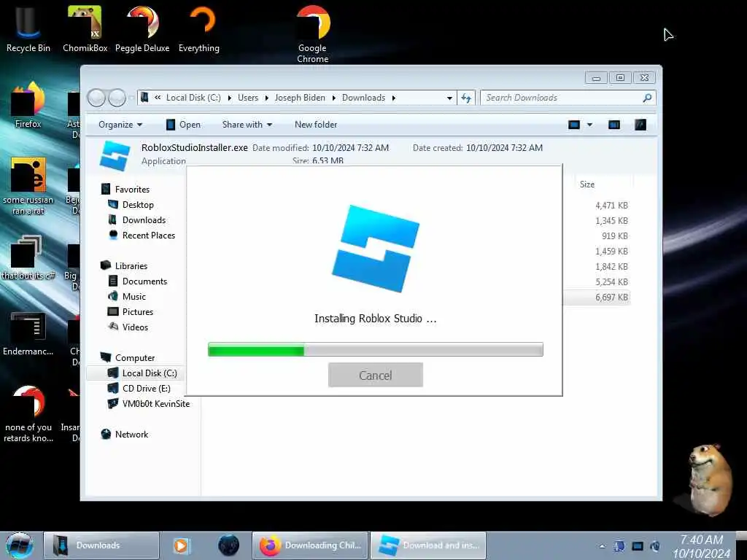Cancel the Roblox Studio installation

tap(376, 375)
